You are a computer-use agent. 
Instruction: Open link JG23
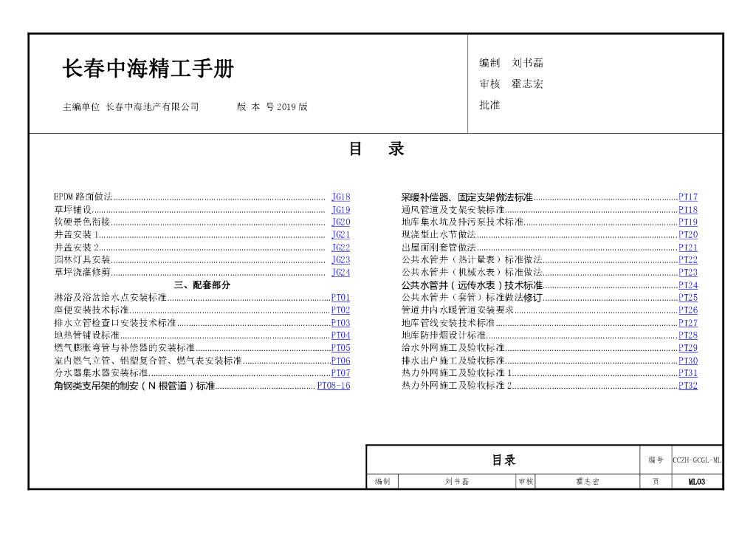[340, 259]
